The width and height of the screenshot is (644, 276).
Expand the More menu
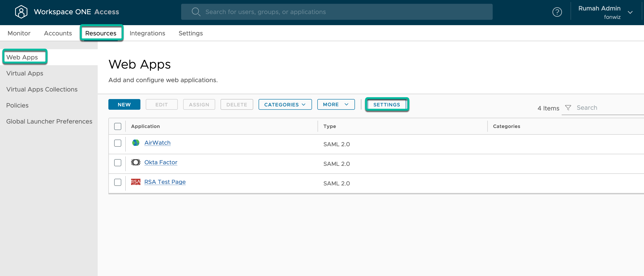(x=336, y=104)
